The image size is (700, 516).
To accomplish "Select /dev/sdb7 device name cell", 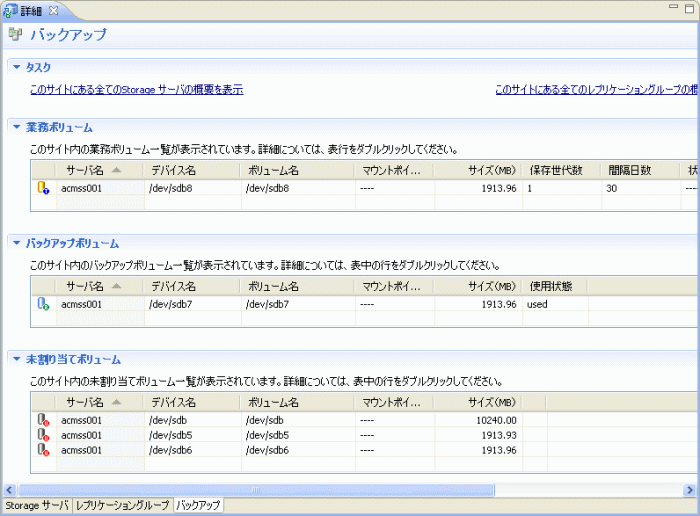I will (171, 304).
